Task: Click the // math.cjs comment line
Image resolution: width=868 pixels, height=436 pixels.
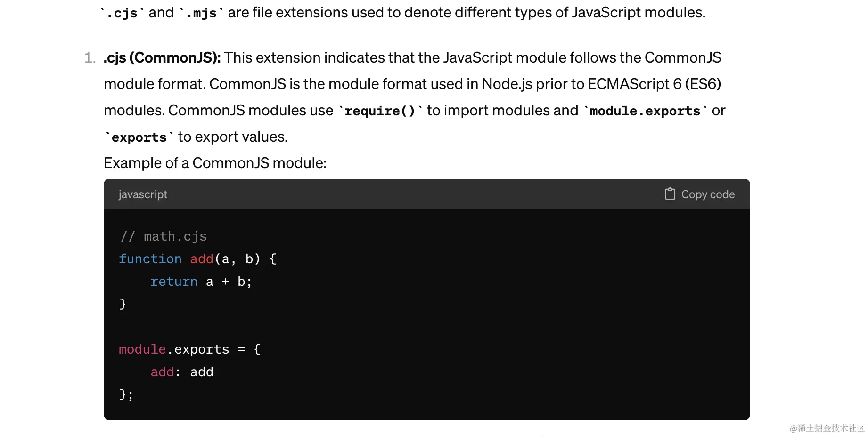Action: [164, 236]
